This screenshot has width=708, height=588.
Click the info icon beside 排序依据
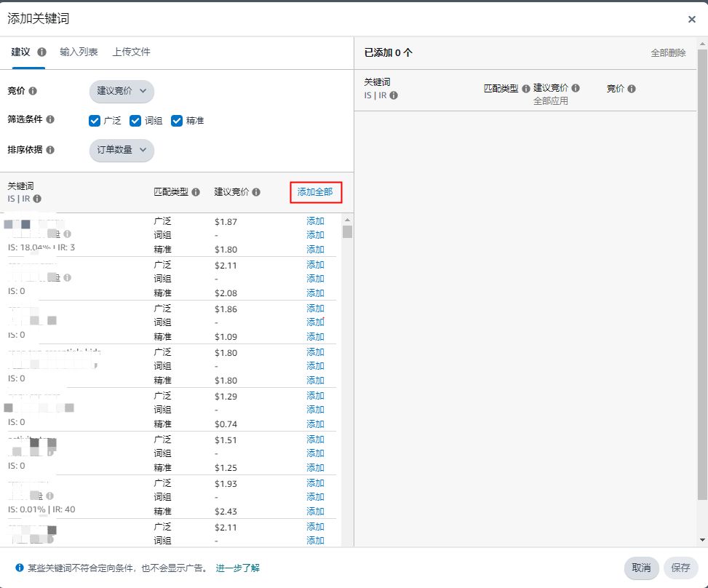pyautogui.click(x=50, y=150)
